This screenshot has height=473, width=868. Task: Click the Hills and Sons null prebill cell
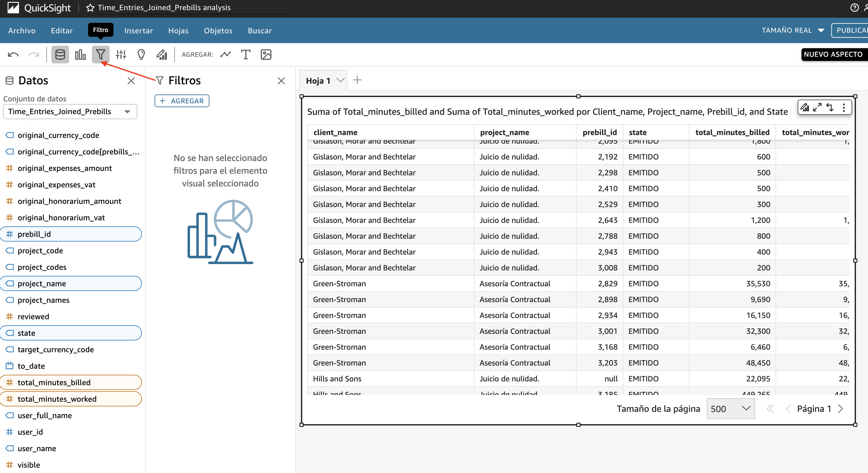(x=600, y=379)
